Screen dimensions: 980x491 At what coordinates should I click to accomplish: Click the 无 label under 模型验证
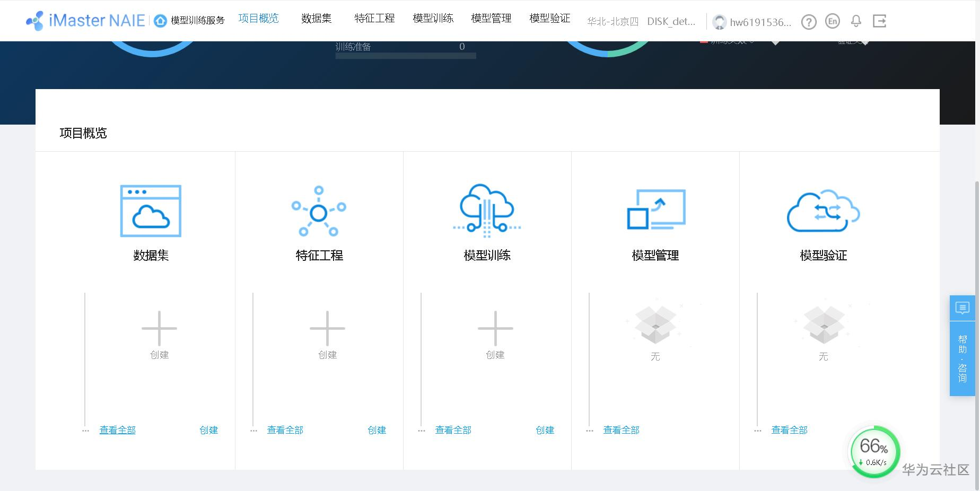click(824, 356)
